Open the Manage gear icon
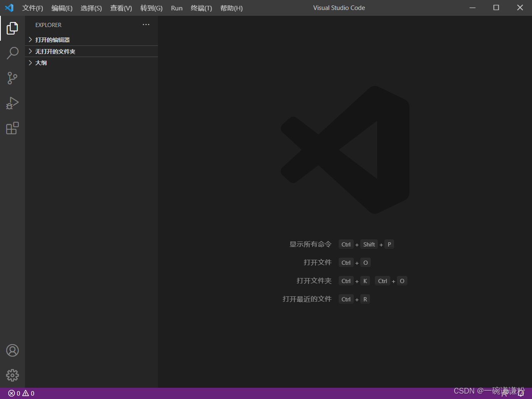 [12, 375]
